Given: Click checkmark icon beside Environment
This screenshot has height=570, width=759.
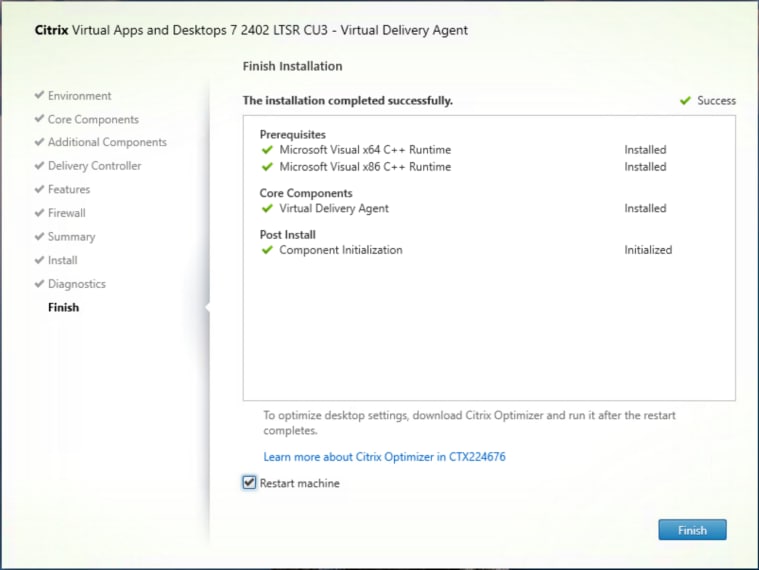Looking at the screenshot, I should pos(39,95).
